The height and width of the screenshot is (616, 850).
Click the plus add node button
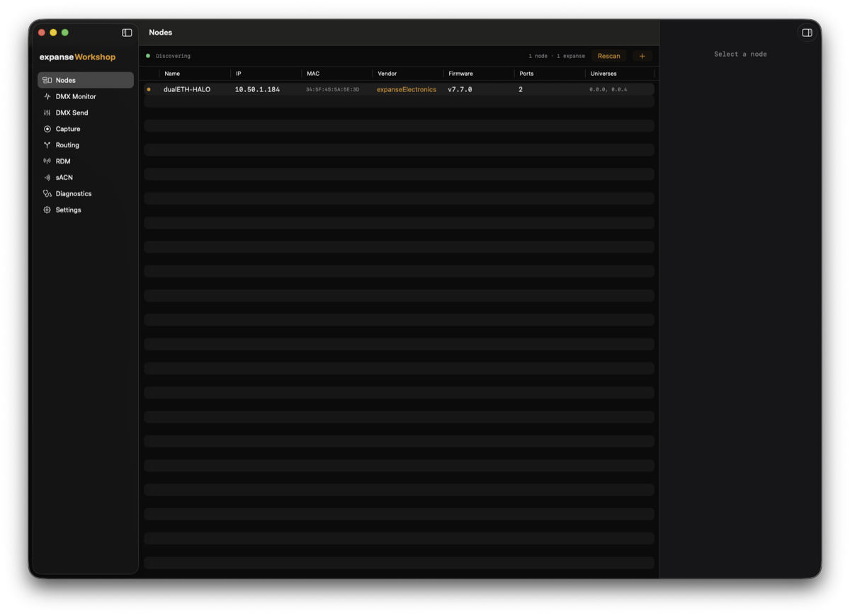coord(642,56)
